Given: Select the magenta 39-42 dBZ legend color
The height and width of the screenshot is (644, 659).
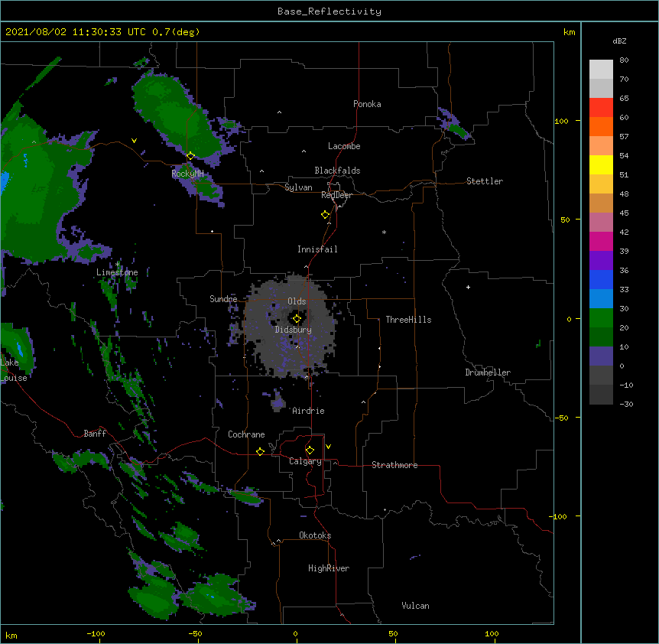Looking at the screenshot, I should [x=601, y=241].
